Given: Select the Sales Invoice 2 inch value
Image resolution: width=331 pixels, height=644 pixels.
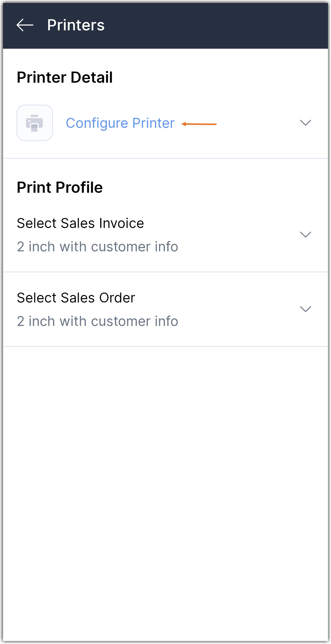Looking at the screenshot, I should point(97,247).
